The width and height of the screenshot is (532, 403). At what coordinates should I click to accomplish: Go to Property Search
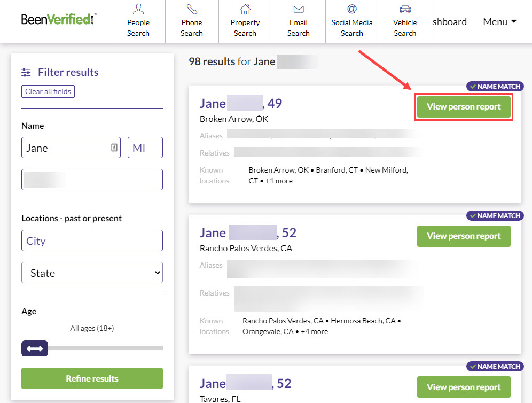coord(245,21)
